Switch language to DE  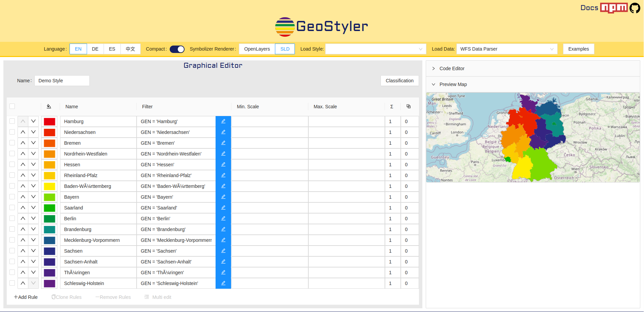(x=95, y=49)
